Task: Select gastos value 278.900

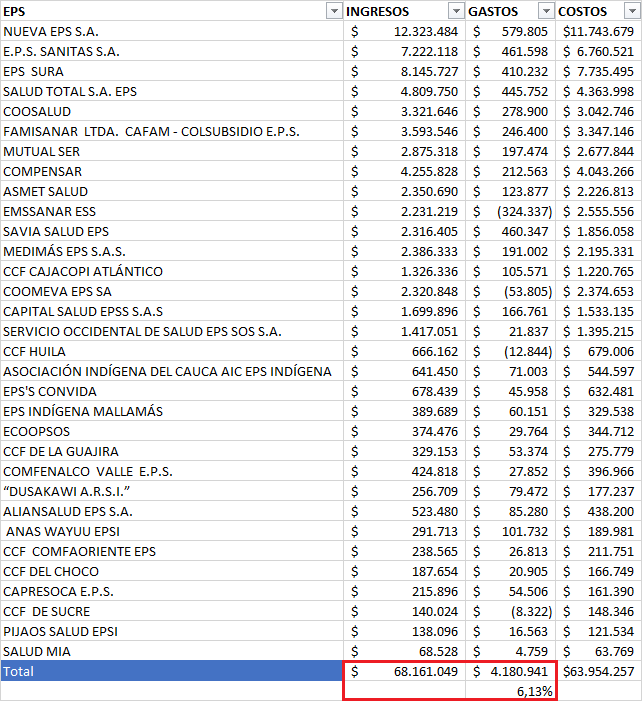Action: [511, 111]
